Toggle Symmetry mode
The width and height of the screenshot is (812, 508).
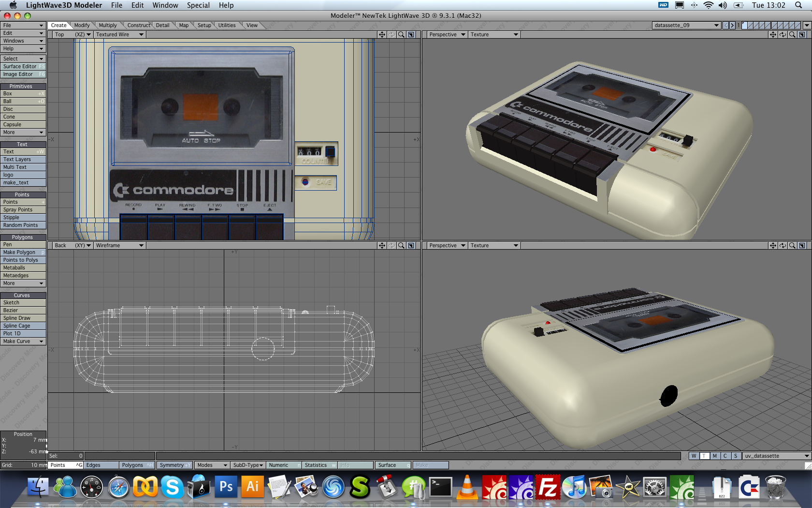click(175, 465)
